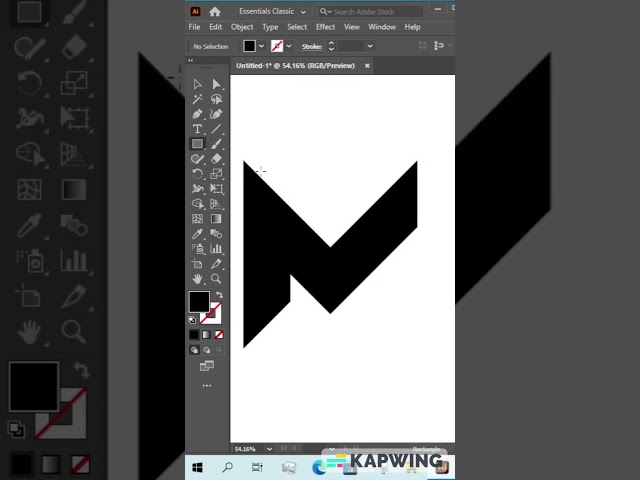Switch to the Untitled-1 document tab

tap(295, 66)
